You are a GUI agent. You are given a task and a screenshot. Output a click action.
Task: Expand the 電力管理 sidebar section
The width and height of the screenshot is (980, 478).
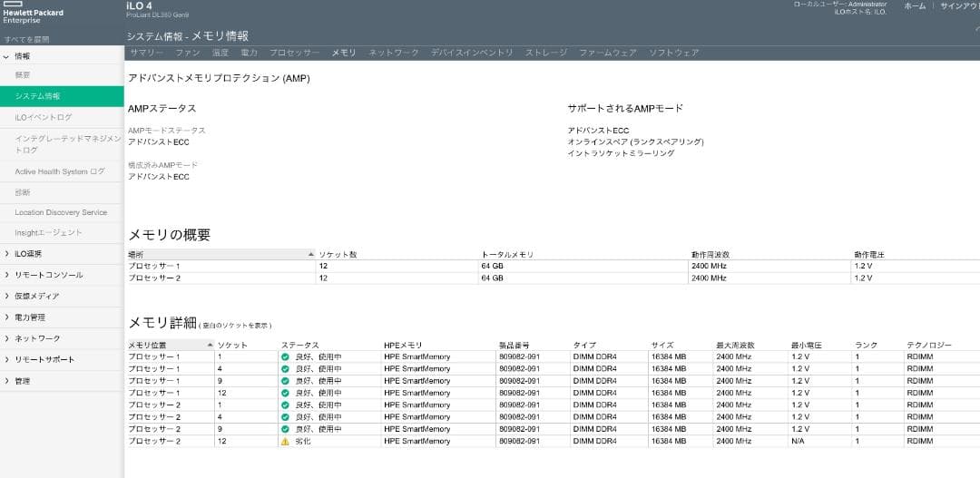coord(6,317)
